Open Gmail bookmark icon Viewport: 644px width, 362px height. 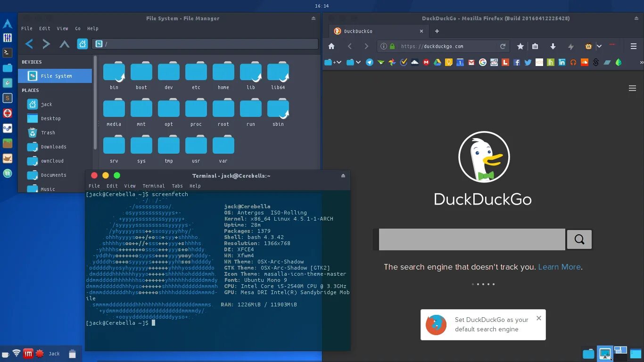pos(471,62)
